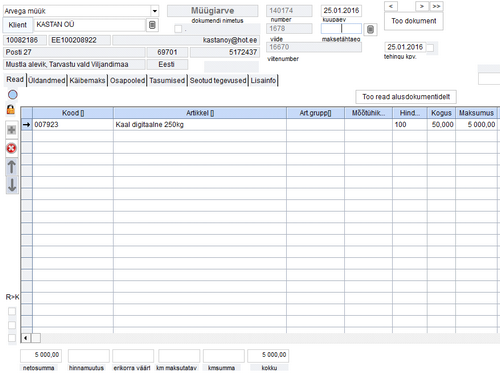Click the hinnamuutus field
Viewport: 500px width, 375px height.
pos(89,355)
